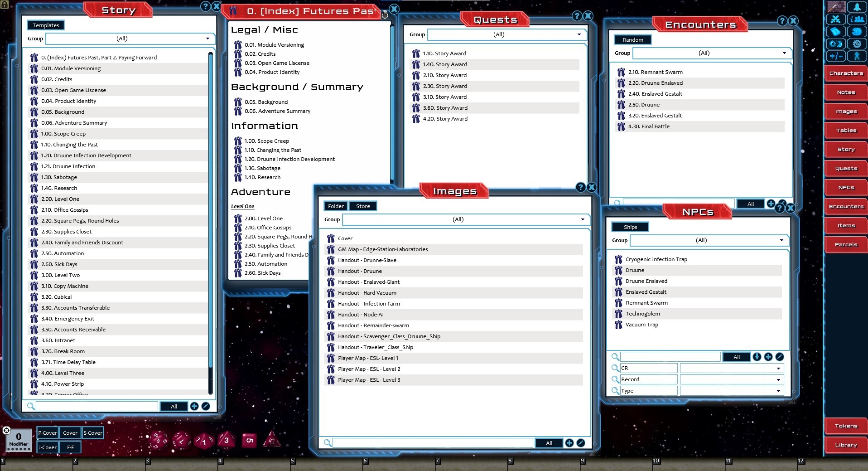
Task: Open the Tokens bag icon in sidebar
Action: (x=845, y=426)
